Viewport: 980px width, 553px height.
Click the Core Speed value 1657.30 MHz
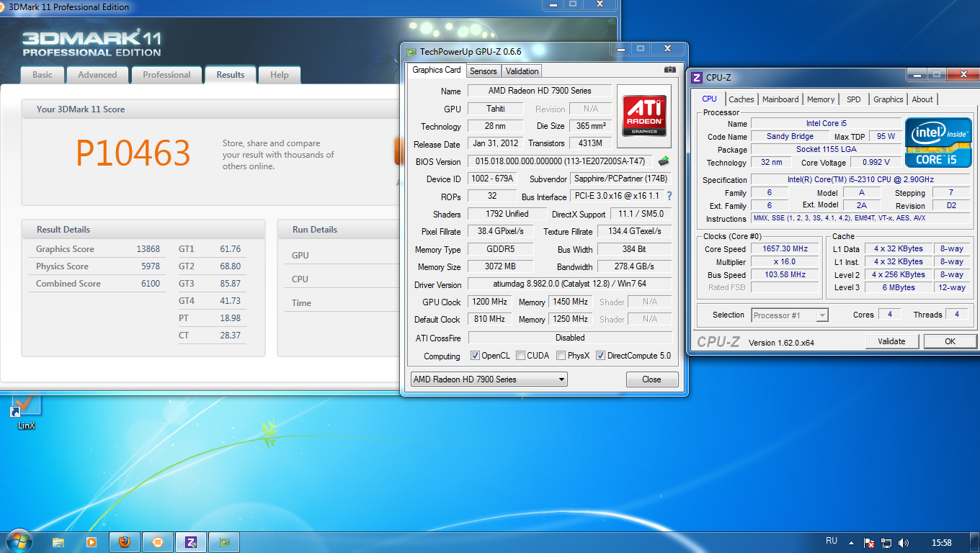click(785, 248)
